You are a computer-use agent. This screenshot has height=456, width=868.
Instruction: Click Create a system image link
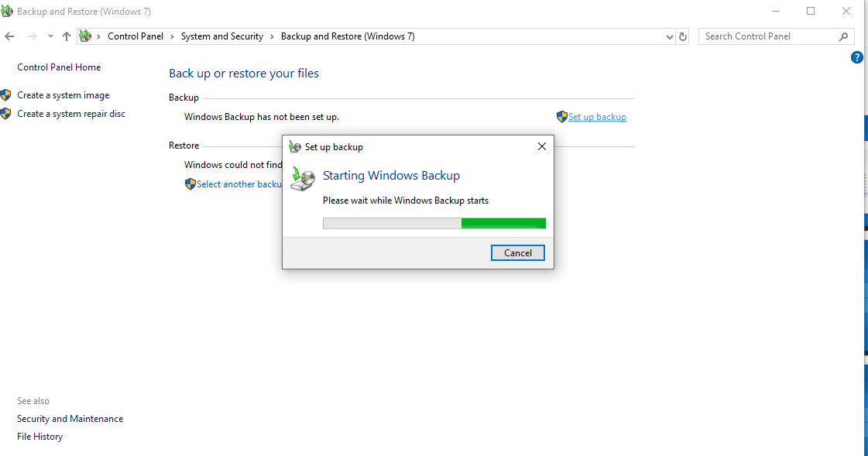(63, 95)
